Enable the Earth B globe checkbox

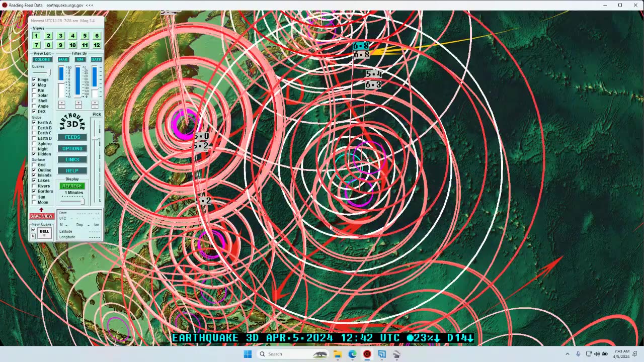(34, 128)
